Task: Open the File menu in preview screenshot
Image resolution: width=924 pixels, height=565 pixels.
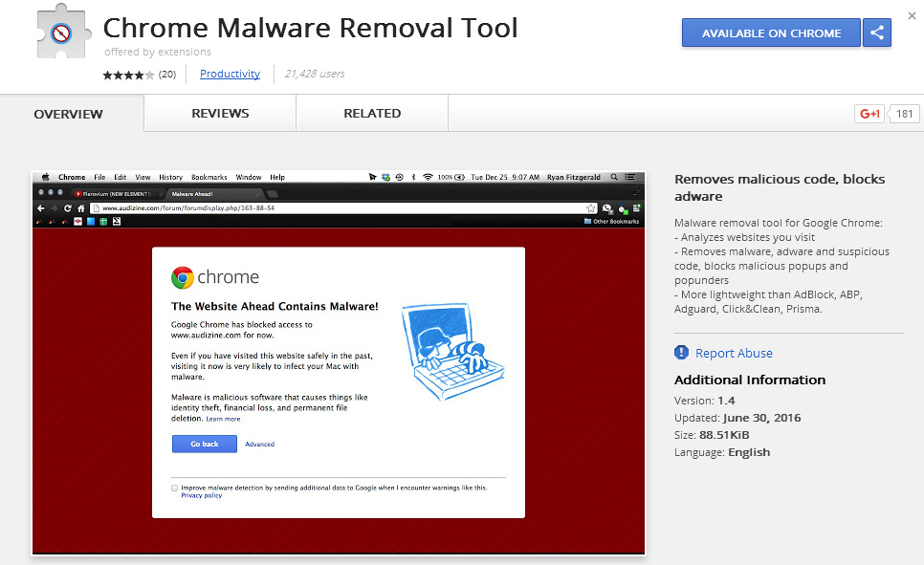Action: point(99,177)
